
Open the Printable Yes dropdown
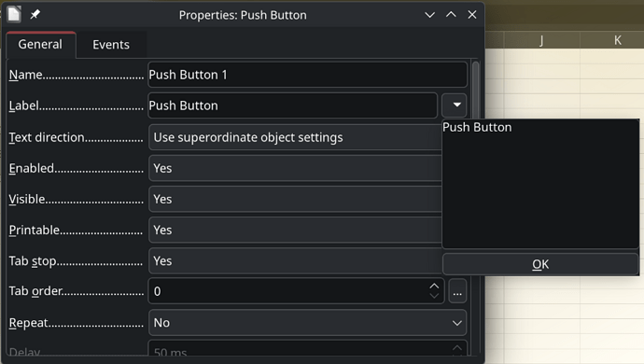[295, 230]
